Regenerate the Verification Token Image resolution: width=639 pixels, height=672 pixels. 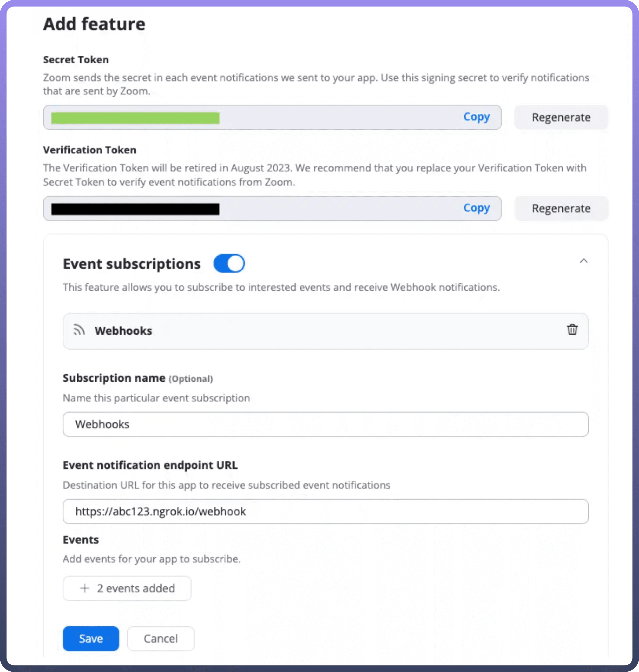click(561, 208)
